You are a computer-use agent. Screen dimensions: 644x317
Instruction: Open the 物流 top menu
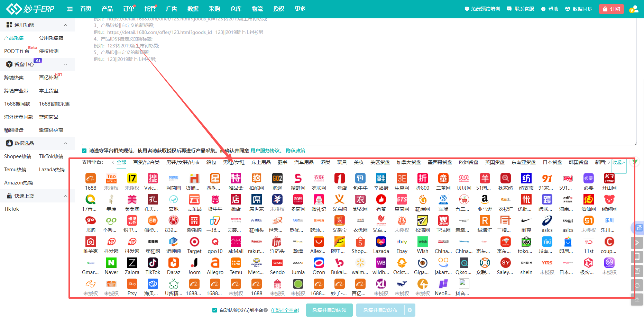257,9
